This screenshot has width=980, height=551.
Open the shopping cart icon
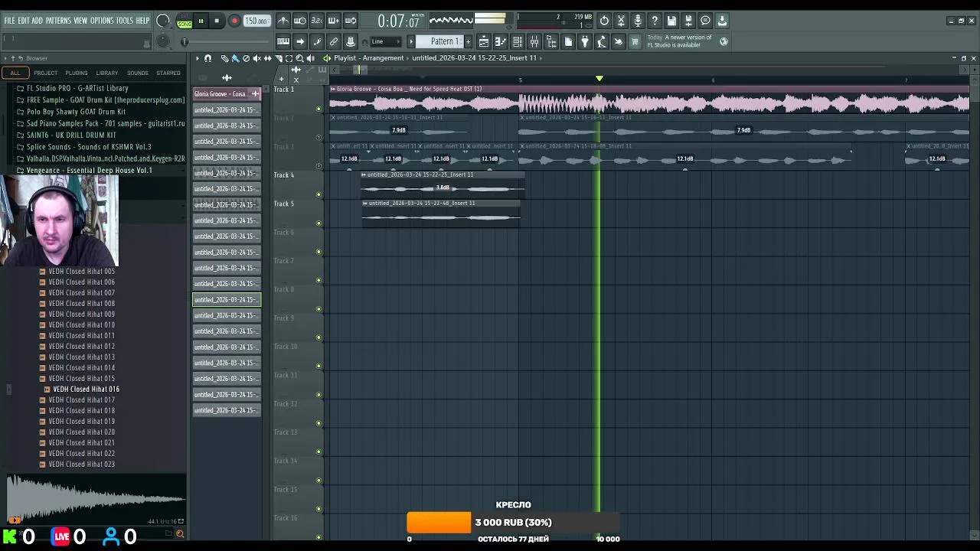[635, 41]
